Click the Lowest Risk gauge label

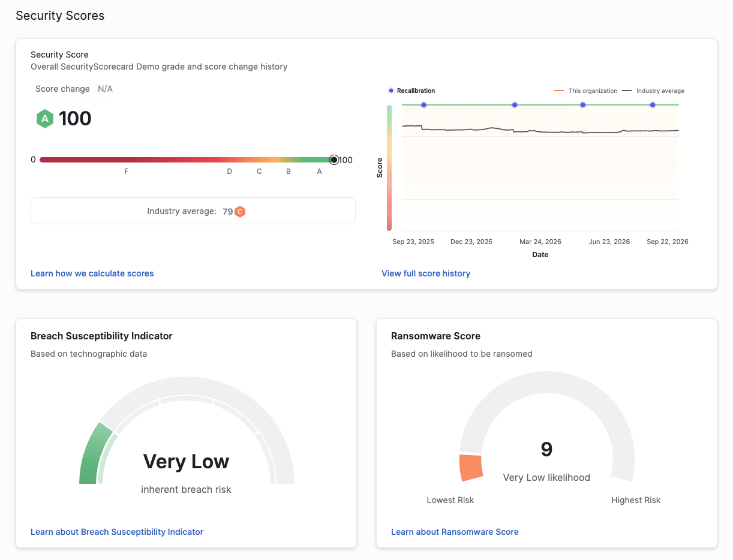[x=450, y=500]
